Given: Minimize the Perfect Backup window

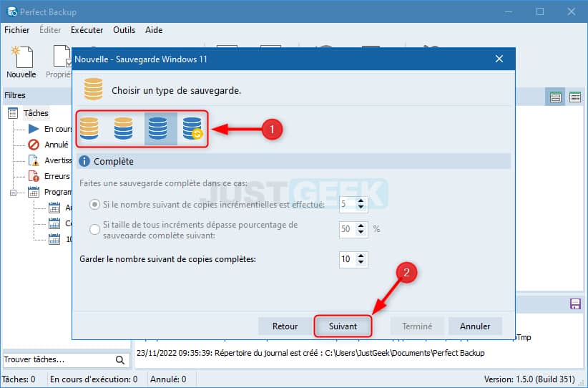Looking at the screenshot, I should [509, 11].
